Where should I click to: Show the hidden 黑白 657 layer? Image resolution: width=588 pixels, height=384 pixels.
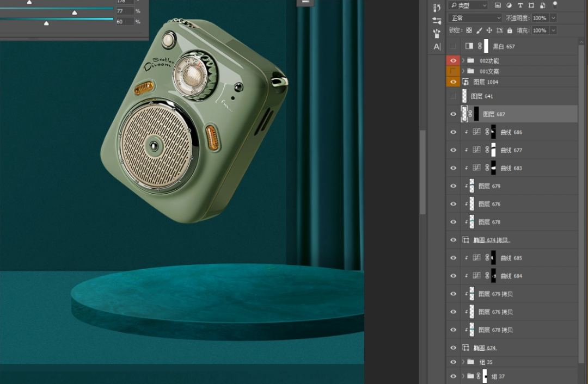[x=453, y=46]
